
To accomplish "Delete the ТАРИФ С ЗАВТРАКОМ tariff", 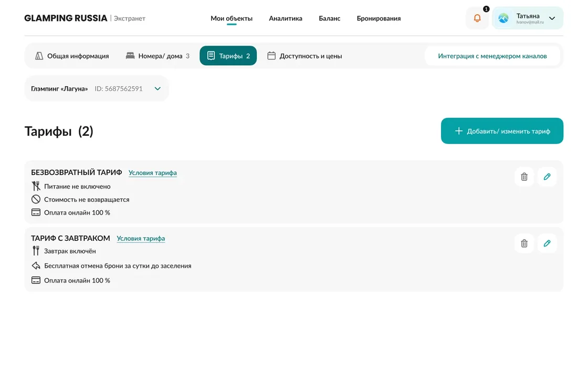I will 524,243.
